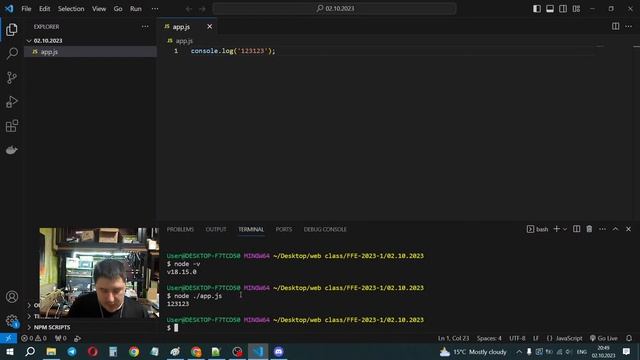Image resolution: width=640 pixels, height=360 pixels.
Task: Open editor more actions ellipsis
Action: point(628,27)
